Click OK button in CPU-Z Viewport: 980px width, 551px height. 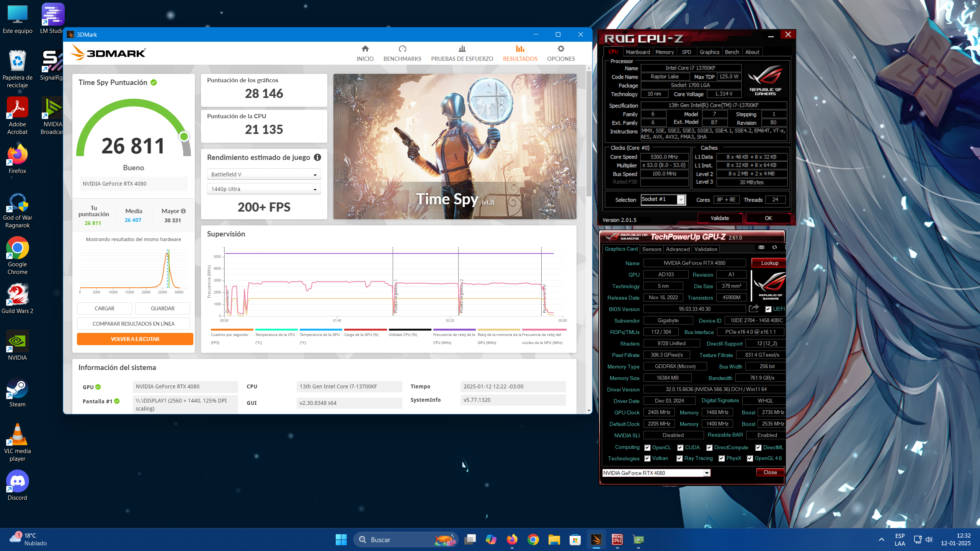click(x=768, y=218)
